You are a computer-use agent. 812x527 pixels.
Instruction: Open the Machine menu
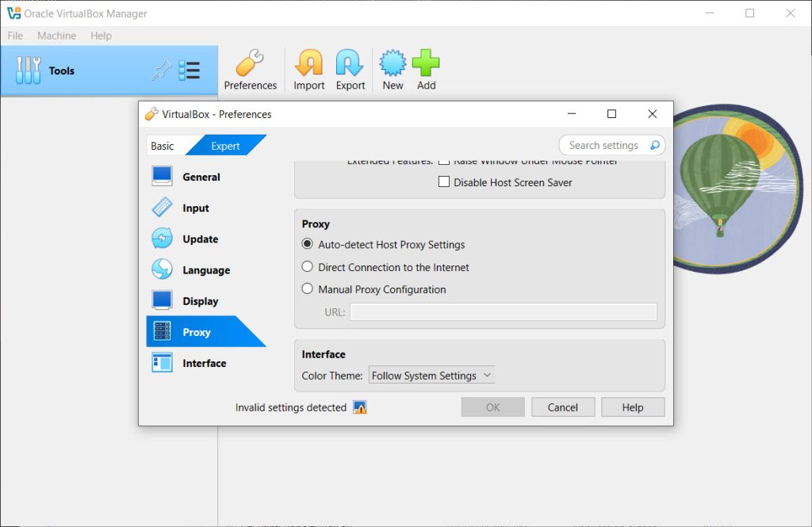tap(56, 36)
